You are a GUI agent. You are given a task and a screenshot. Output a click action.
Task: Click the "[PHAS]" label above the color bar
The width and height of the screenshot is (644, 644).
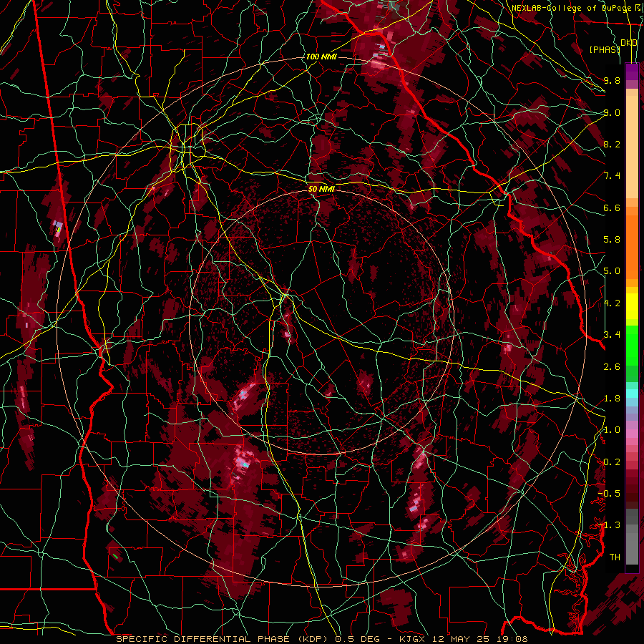pos(605,49)
